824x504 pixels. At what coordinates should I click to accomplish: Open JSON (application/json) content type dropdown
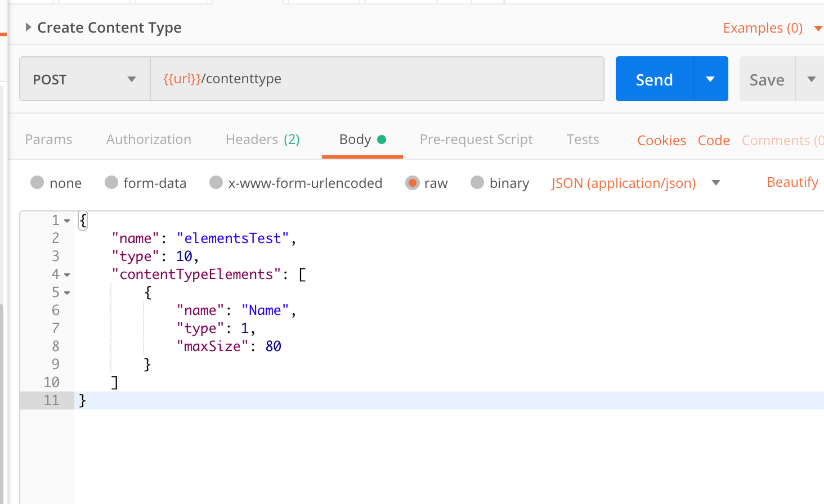point(635,183)
